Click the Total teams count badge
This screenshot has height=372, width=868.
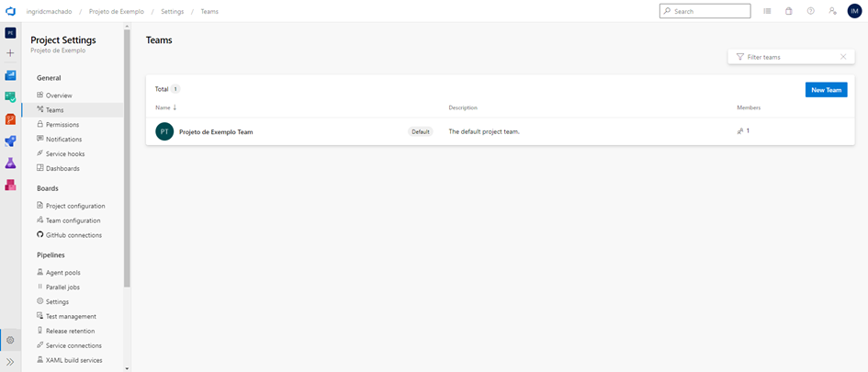[x=175, y=88]
